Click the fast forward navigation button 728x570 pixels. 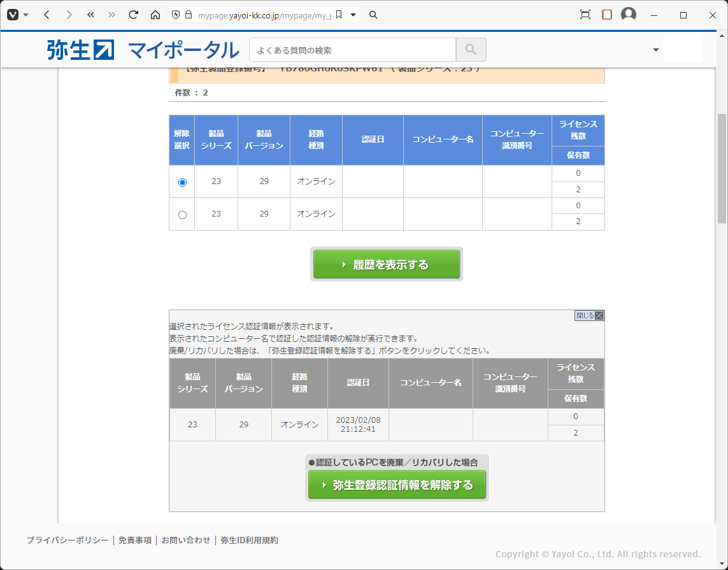coord(112,15)
